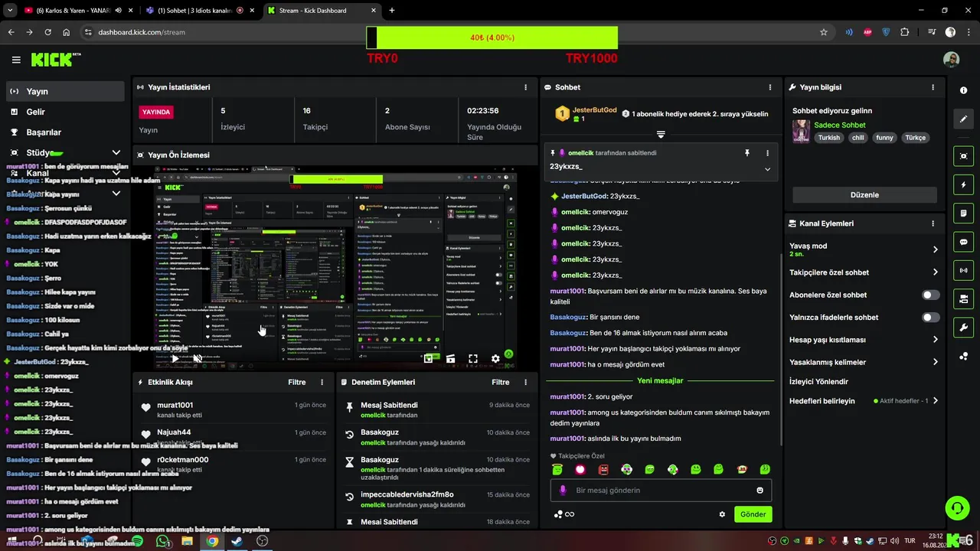
Task: Enter fullscreen in the stream preview
Action: 473,358
